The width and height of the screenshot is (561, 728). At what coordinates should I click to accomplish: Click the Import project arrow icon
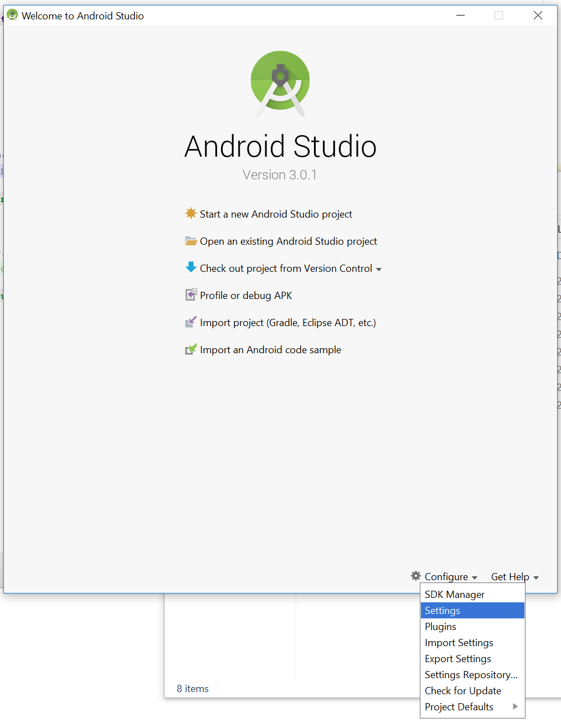click(x=191, y=322)
